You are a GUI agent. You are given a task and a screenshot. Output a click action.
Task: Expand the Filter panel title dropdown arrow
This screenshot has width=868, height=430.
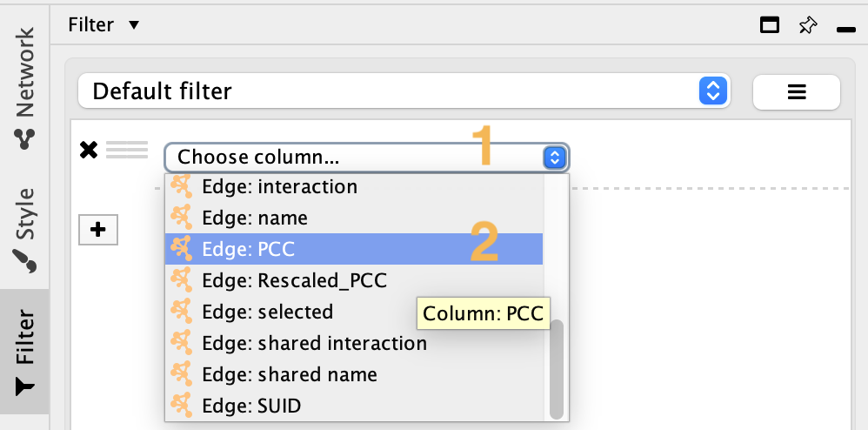tap(133, 24)
